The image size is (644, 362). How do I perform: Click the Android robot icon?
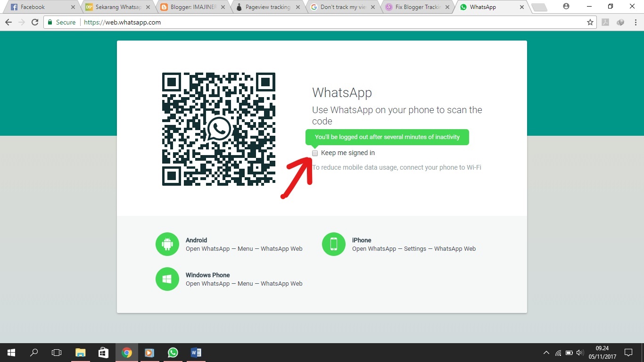(x=167, y=244)
